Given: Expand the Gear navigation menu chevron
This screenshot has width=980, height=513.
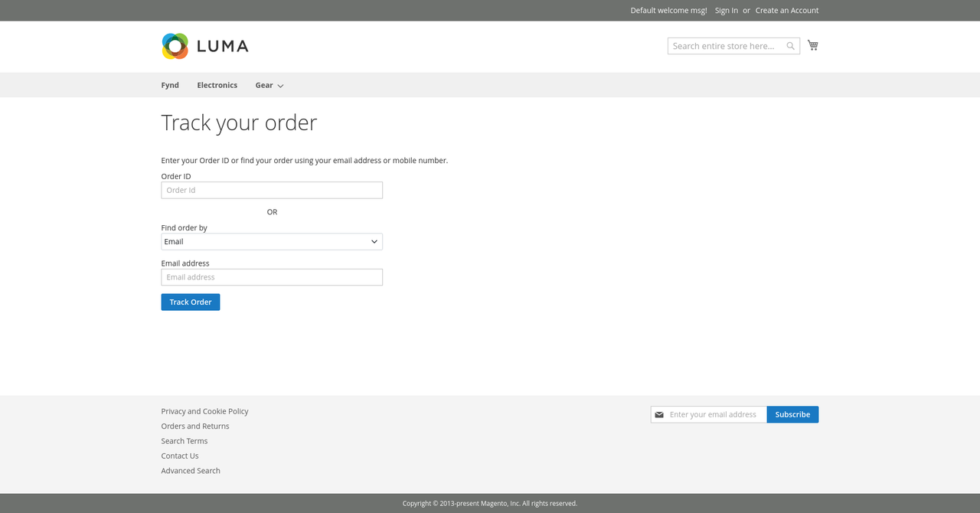Looking at the screenshot, I should pos(280,86).
